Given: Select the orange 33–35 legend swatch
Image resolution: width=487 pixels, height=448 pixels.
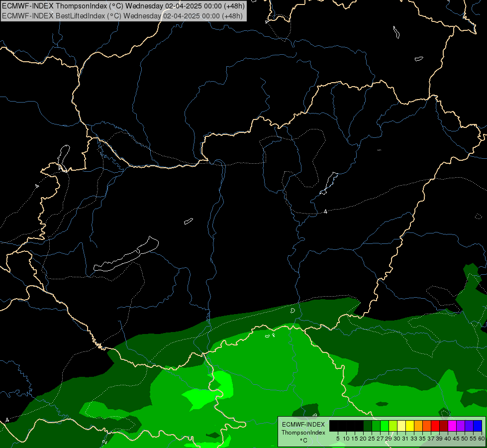Looking at the screenshot, I should pyautogui.click(x=418, y=426).
